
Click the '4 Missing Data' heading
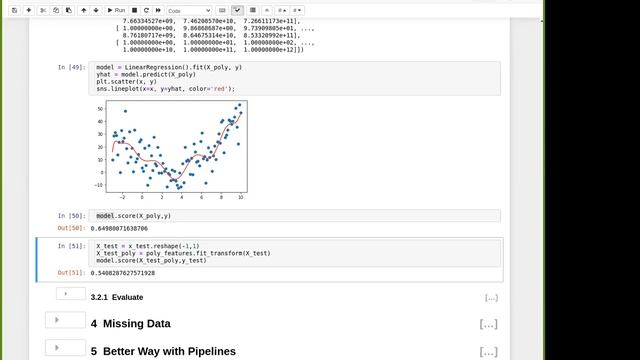pyautogui.click(x=131, y=324)
